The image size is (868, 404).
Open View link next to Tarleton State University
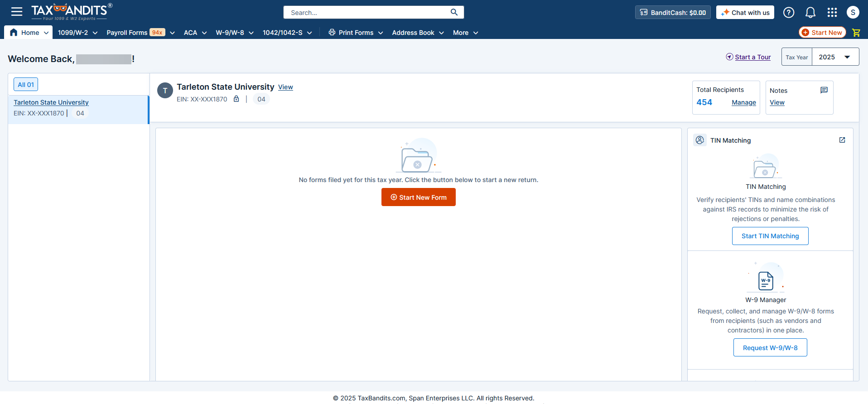click(x=285, y=87)
